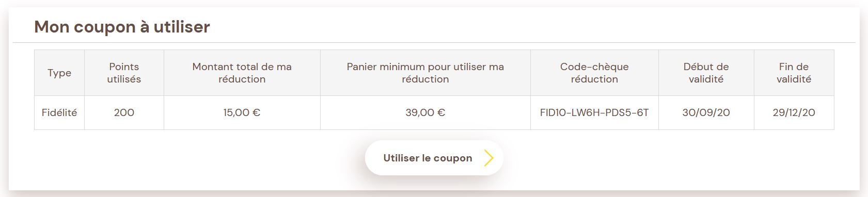Screen dimensions: 868x197
Task: Select the coupon code FID10-LW6H-PDS5-6T
Action: click(x=594, y=112)
